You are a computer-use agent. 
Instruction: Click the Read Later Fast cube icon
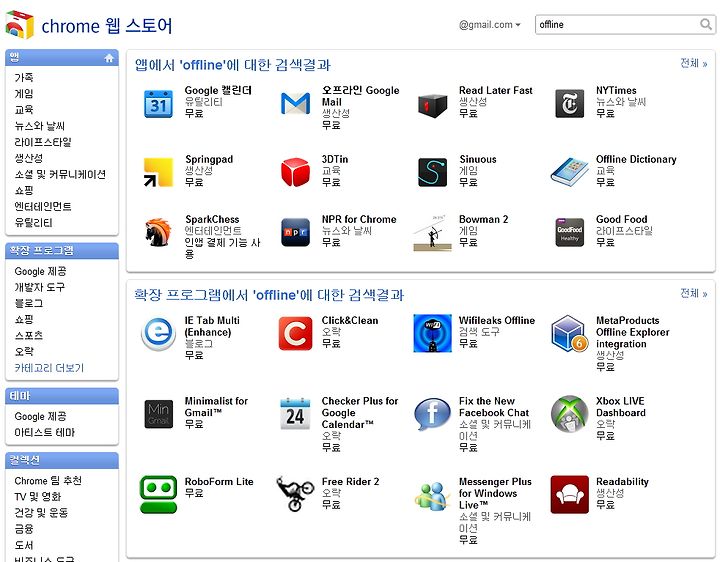coord(432,105)
